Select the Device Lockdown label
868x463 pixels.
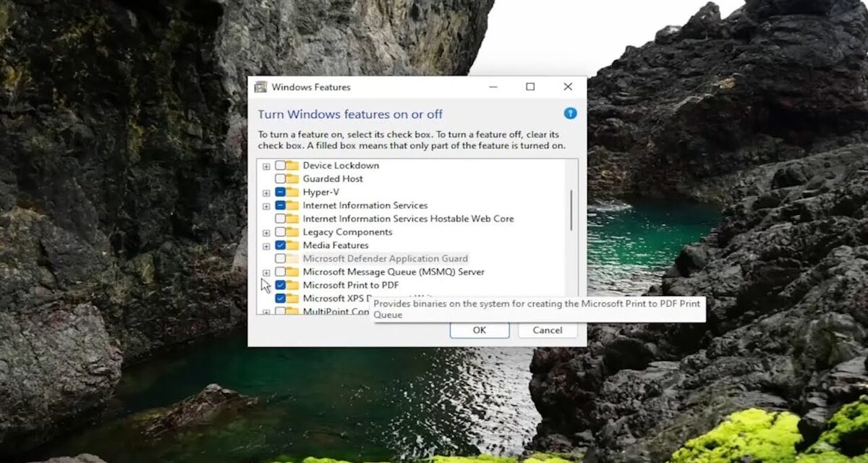click(x=341, y=166)
